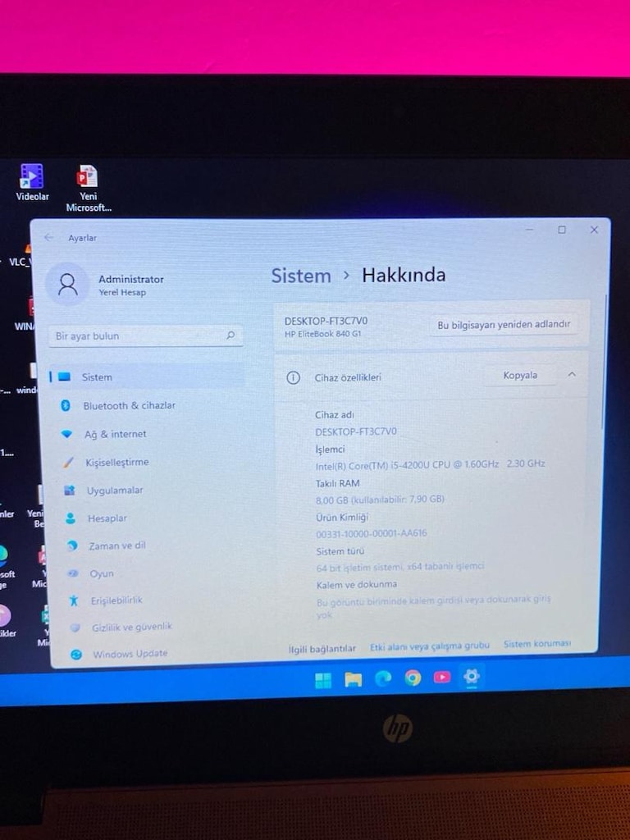630x840 pixels.
Task: Click the Wi-Fi icon beside Ağ & internet
Action: tap(66, 434)
